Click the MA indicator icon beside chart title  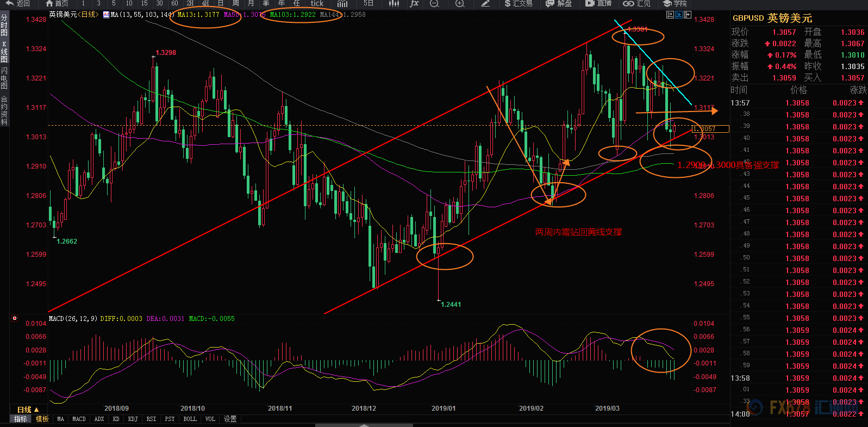point(106,15)
